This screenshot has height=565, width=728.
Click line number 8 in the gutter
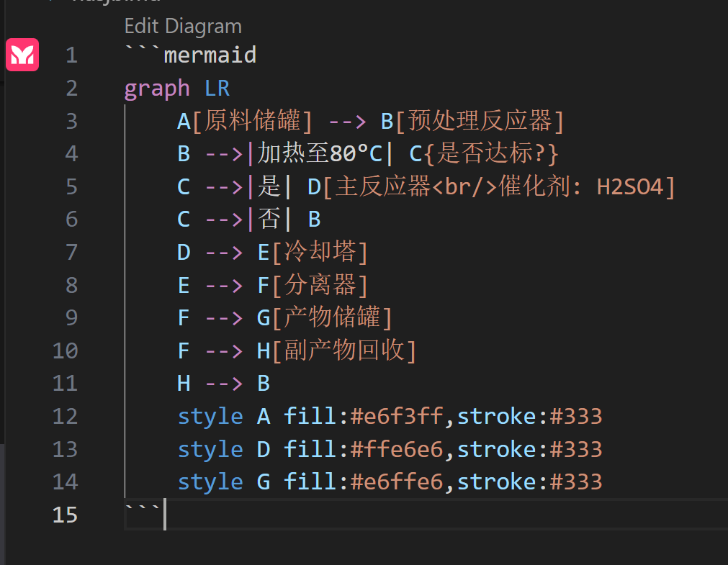[71, 285]
